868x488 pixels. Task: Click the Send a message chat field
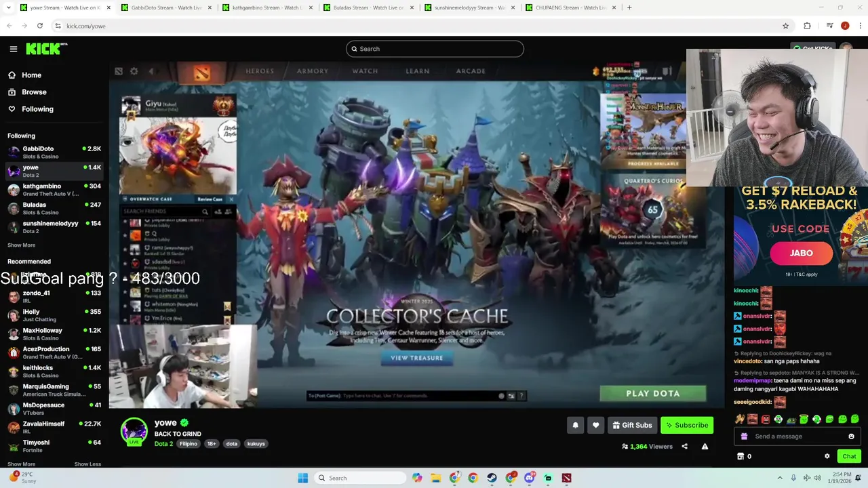tap(797, 436)
